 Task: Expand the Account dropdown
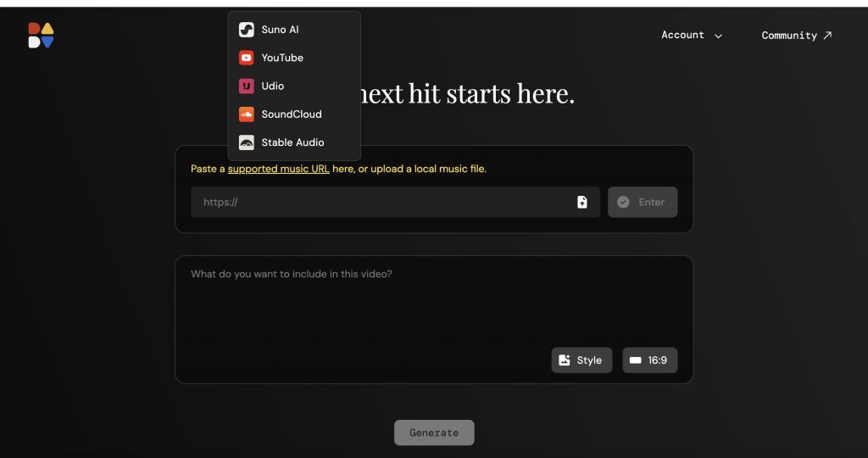[x=692, y=35]
